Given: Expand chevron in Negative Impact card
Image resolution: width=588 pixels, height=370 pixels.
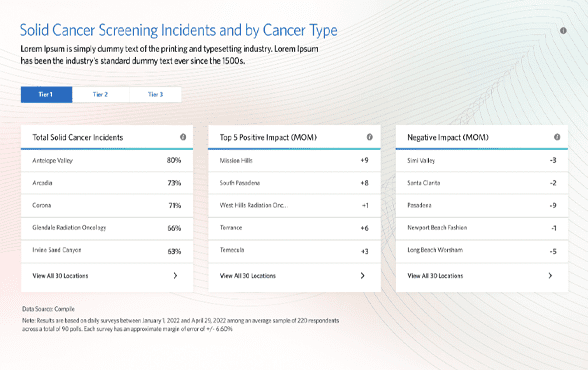Looking at the screenshot, I should 550,276.
